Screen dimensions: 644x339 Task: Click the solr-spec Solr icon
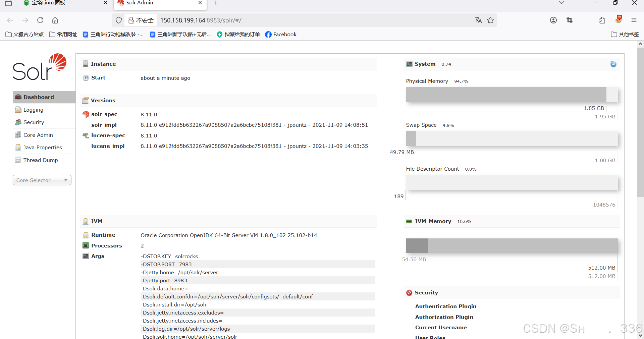(x=86, y=114)
